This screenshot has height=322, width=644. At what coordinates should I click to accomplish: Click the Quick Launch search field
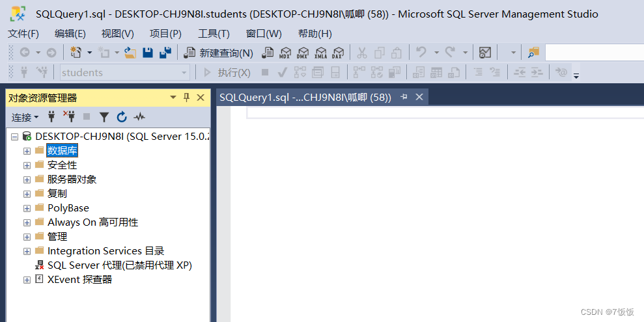(595, 53)
